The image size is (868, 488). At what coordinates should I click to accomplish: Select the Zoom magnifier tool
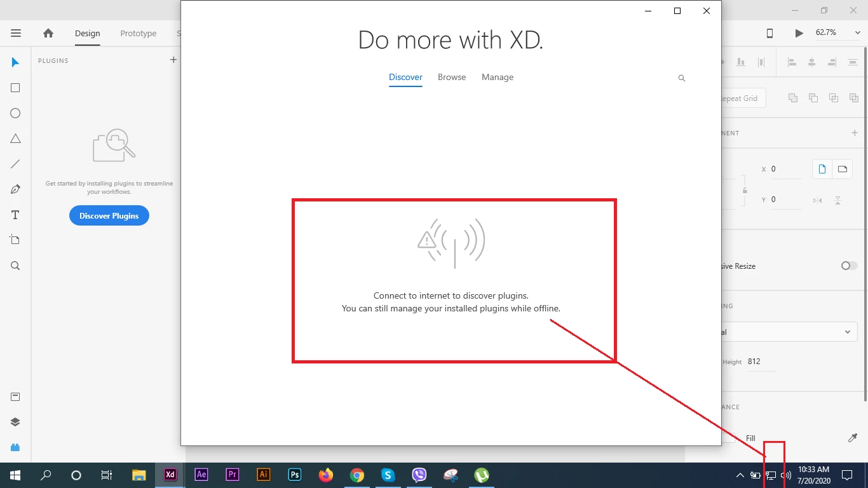[x=15, y=266]
